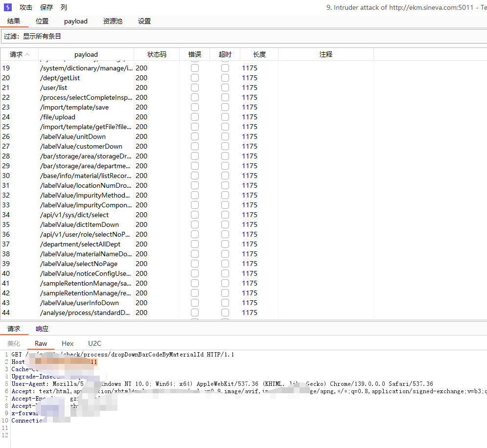
Task: Open the 列 menu
Action: pos(64,7)
